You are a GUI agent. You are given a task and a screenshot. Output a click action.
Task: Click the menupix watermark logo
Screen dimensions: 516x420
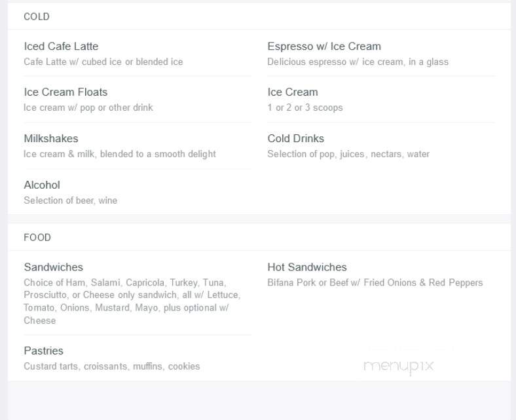tap(399, 367)
